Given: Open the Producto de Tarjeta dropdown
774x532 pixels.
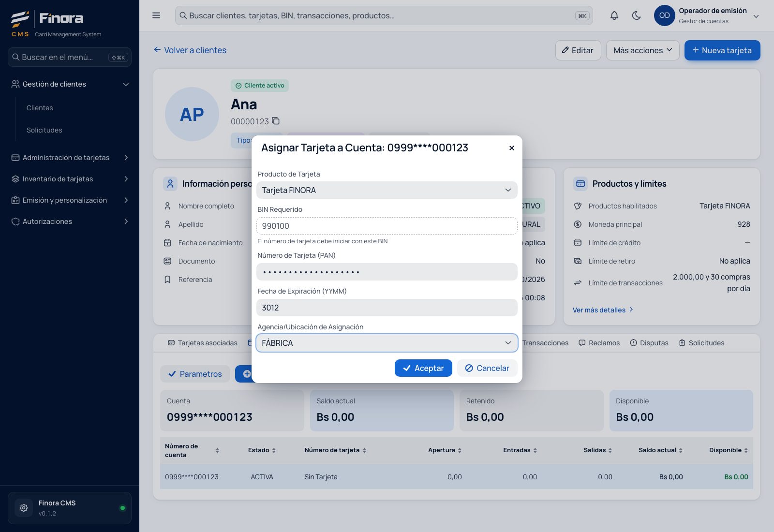Looking at the screenshot, I should tap(387, 190).
